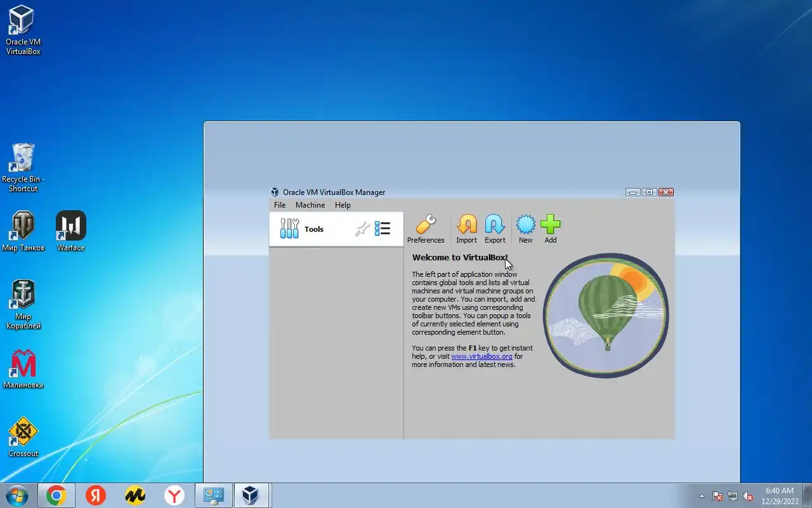812x508 pixels.
Task: Open the Machine menu
Action: [x=310, y=205]
